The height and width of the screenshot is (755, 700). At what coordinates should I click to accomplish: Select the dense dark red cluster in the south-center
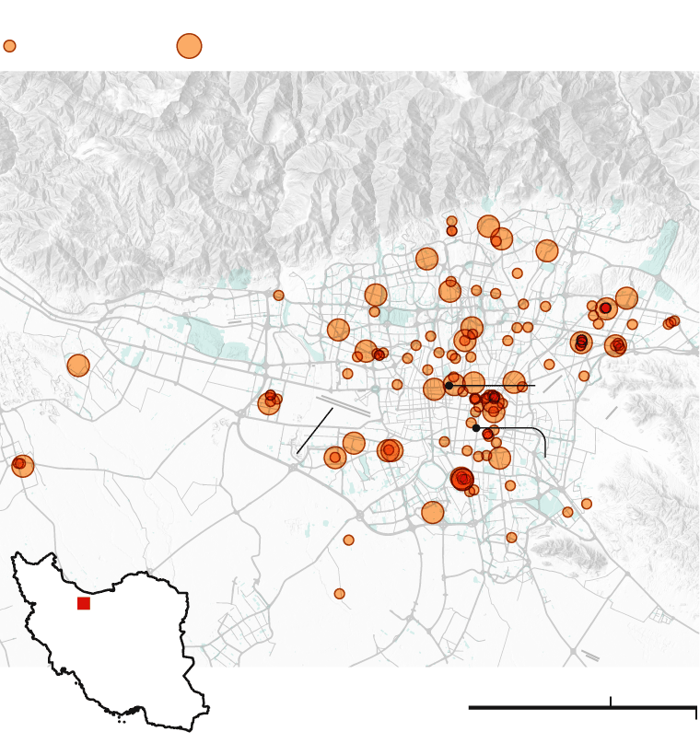point(462,478)
